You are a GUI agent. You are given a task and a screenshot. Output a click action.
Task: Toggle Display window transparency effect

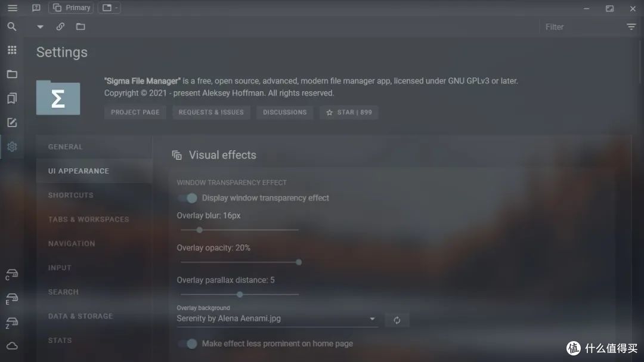point(187,198)
